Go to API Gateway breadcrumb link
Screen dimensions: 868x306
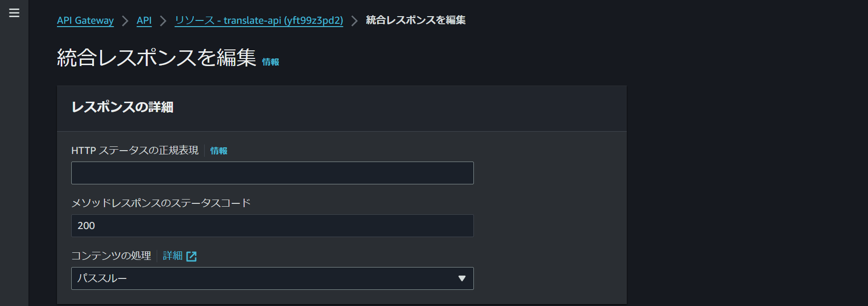85,20
